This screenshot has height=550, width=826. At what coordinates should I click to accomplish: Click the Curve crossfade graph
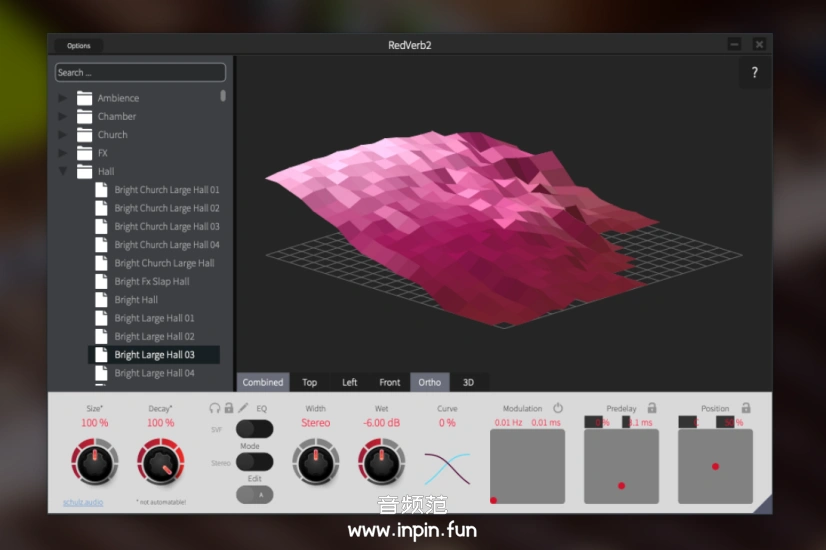[447, 468]
